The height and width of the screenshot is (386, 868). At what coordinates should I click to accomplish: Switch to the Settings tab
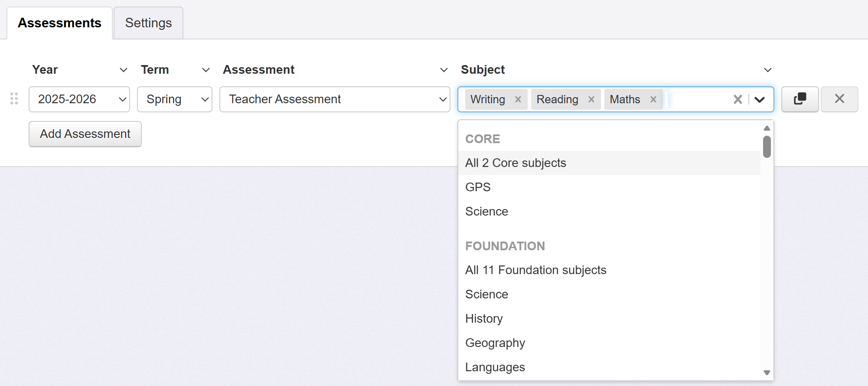pos(148,23)
